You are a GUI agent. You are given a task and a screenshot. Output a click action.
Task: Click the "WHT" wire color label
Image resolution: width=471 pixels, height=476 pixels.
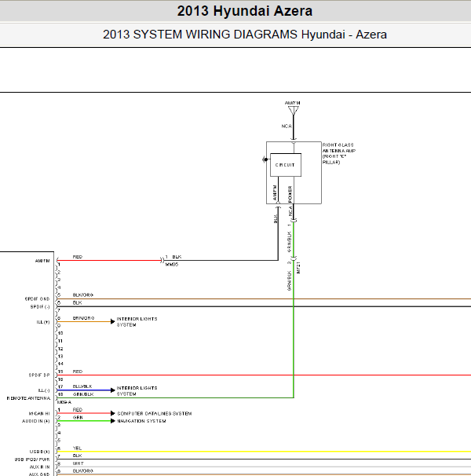pyautogui.click(x=78, y=463)
